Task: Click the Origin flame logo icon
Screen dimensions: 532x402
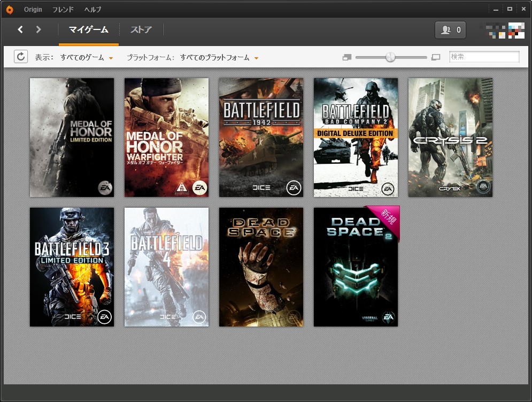Action: [10, 10]
